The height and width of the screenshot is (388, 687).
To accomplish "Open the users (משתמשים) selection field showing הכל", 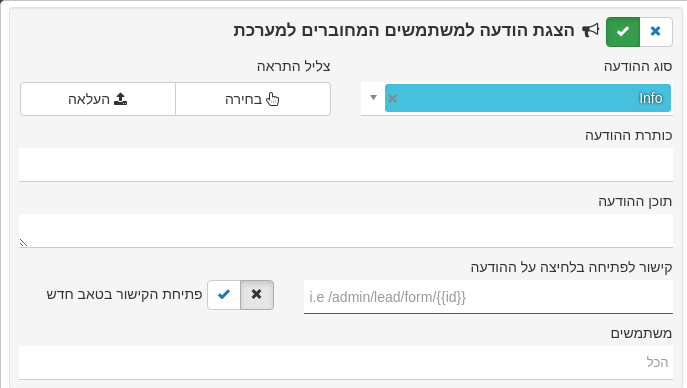I will [x=346, y=363].
